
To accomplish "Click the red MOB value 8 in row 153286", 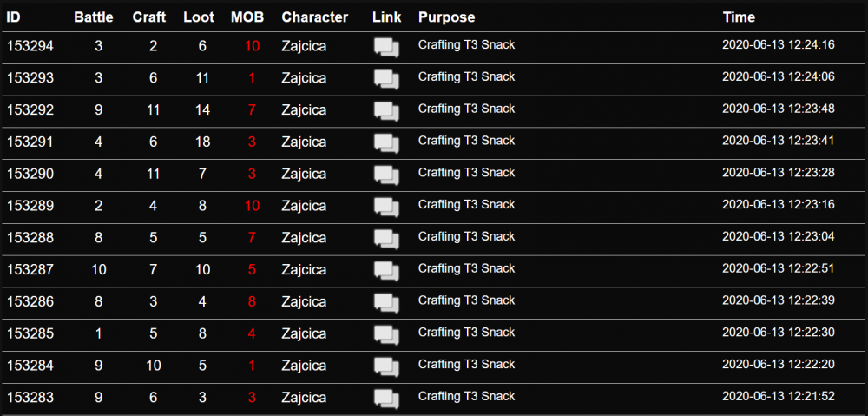I will [x=252, y=302].
